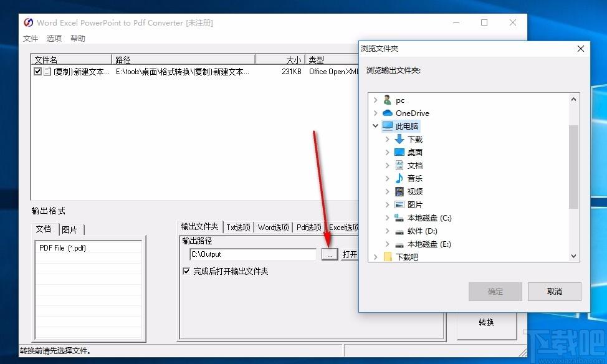Expand the OneDrive tree node
Image resolution: width=607 pixels, height=364 pixels.
click(x=375, y=113)
